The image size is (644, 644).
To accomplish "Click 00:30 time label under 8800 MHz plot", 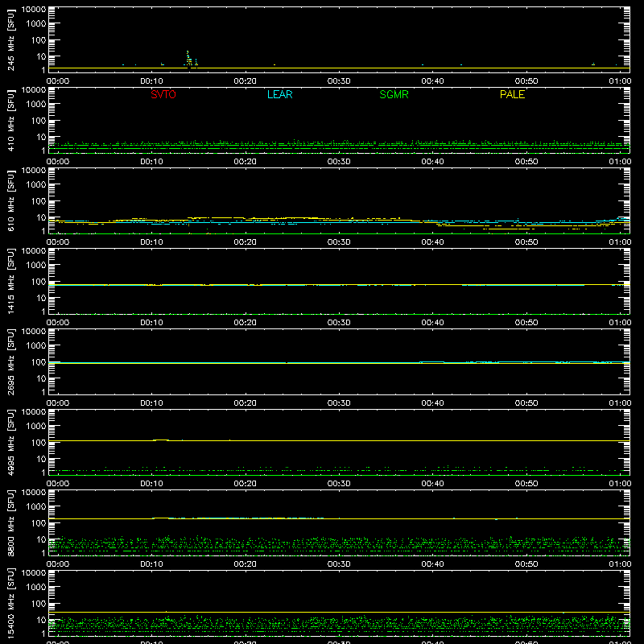I will (339, 564).
